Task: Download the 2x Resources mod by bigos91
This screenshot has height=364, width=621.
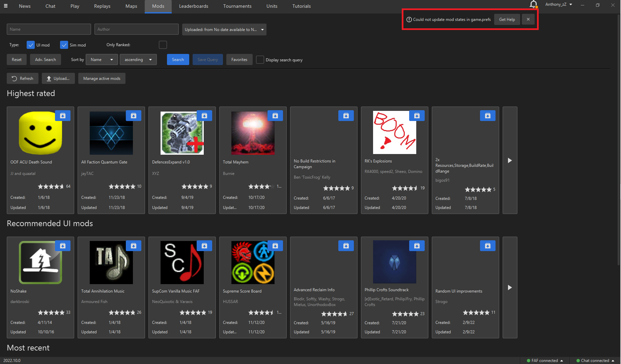Action: coord(488,116)
